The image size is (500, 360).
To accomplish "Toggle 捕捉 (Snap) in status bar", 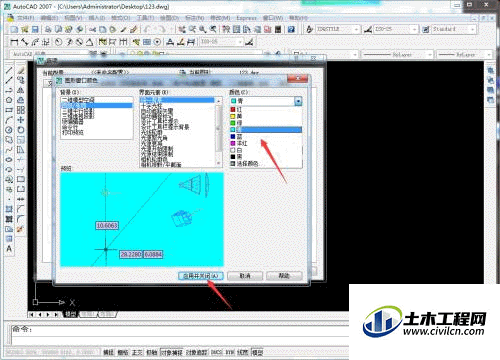I will point(108,352).
